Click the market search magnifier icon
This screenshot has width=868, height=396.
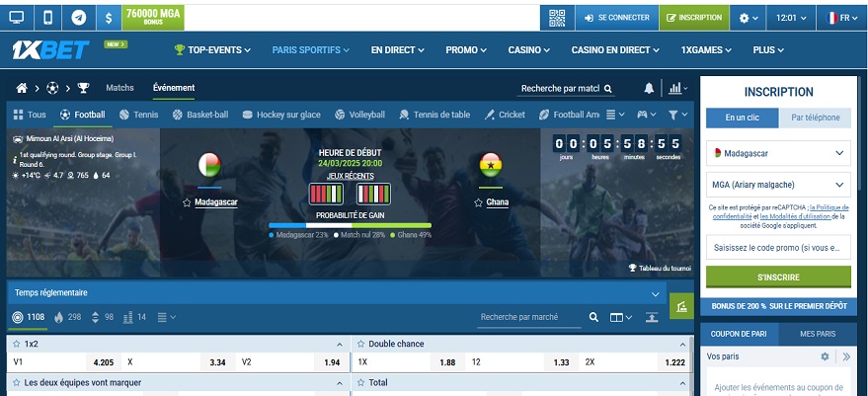pyautogui.click(x=593, y=317)
